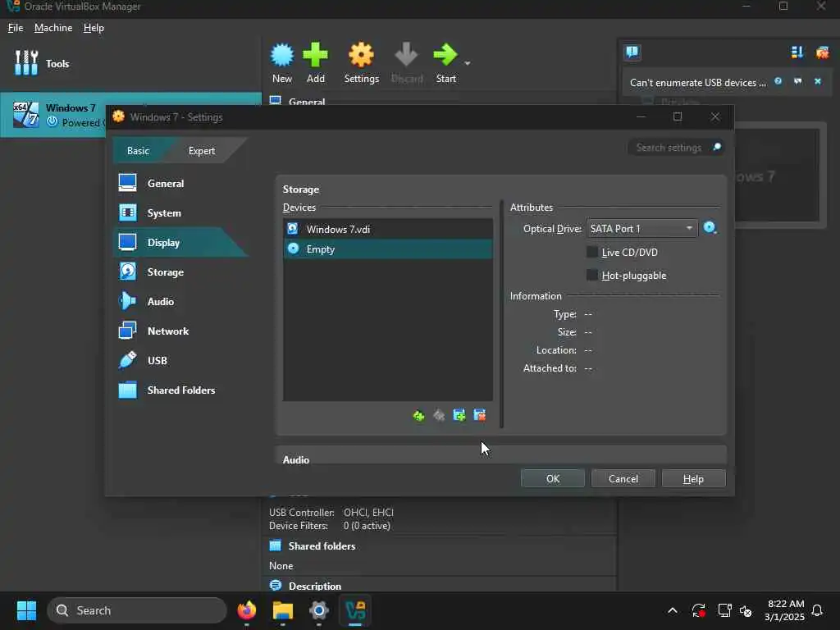Select Display in the settings sidebar
The height and width of the screenshot is (630, 840).
(180, 242)
